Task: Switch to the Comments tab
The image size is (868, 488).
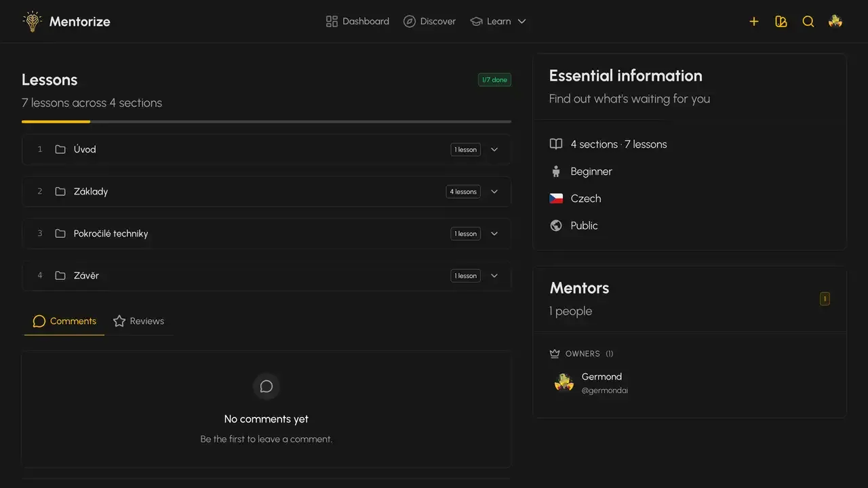Action: tap(64, 321)
